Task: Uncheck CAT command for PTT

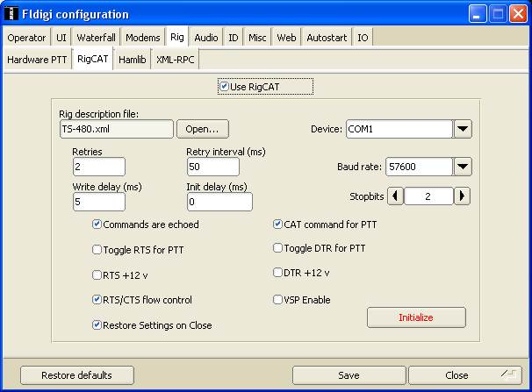Action: point(278,225)
